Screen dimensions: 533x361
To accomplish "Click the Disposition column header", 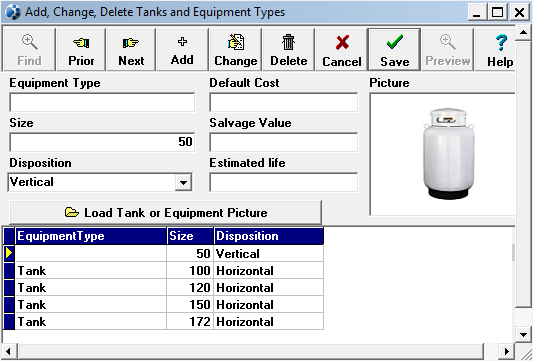I will (x=269, y=236).
